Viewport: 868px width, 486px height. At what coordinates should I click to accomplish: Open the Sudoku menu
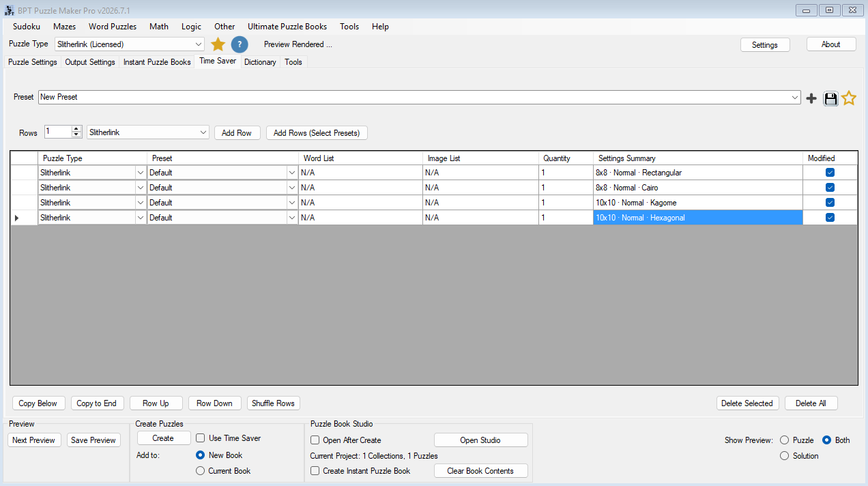coord(27,27)
